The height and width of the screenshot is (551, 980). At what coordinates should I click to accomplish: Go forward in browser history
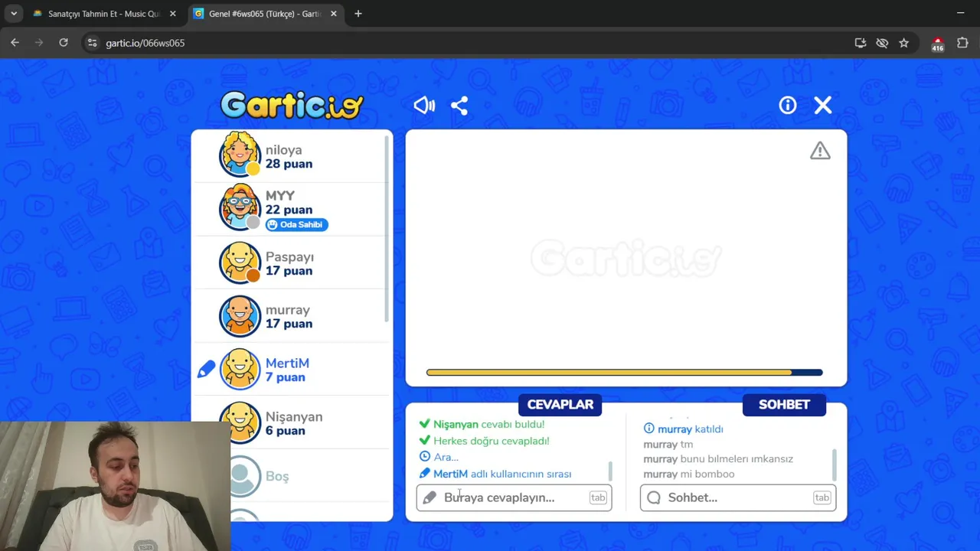(x=39, y=43)
